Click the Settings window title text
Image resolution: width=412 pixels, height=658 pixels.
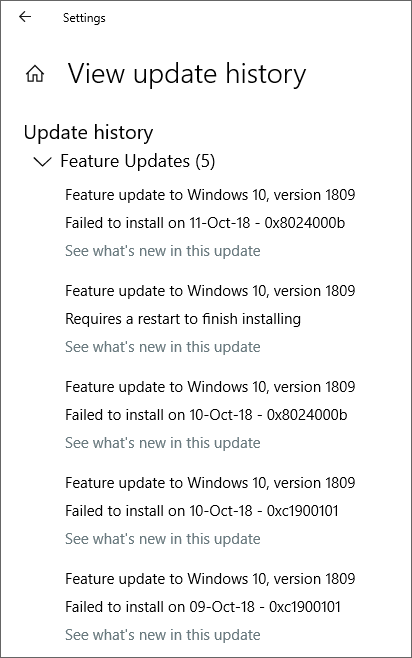[x=84, y=18]
